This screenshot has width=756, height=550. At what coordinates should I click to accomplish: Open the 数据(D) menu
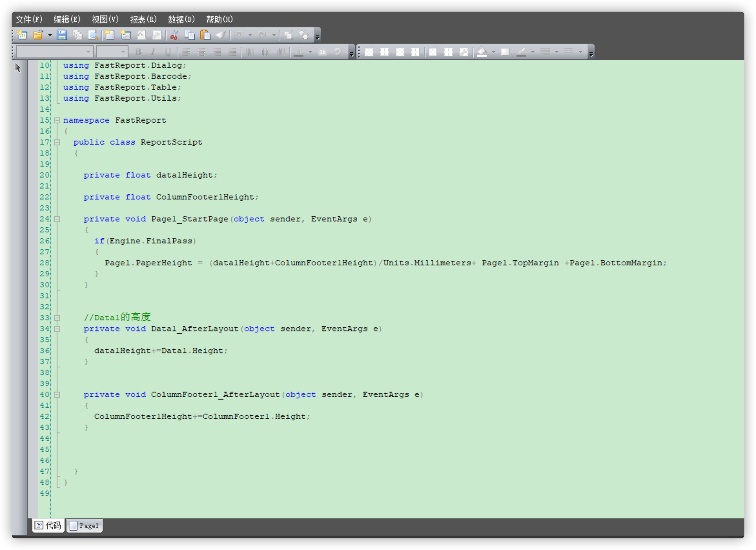[181, 19]
